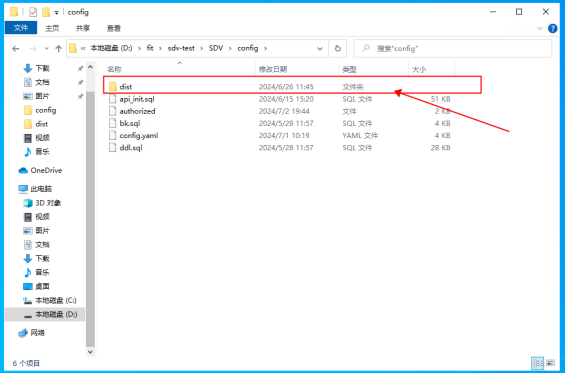Click 本地磁盘 (D:) in the address path
This screenshot has height=373, width=565.
[111, 48]
